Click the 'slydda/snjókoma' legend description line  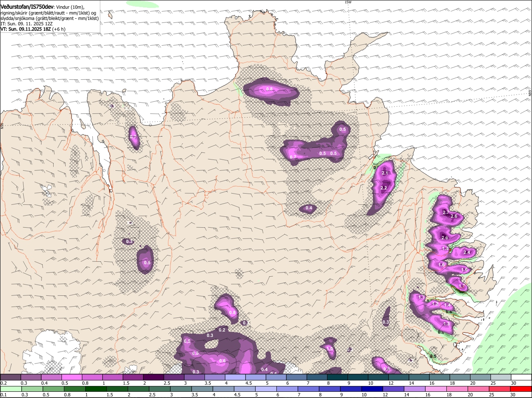pyautogui.click(x=49, y=18)
